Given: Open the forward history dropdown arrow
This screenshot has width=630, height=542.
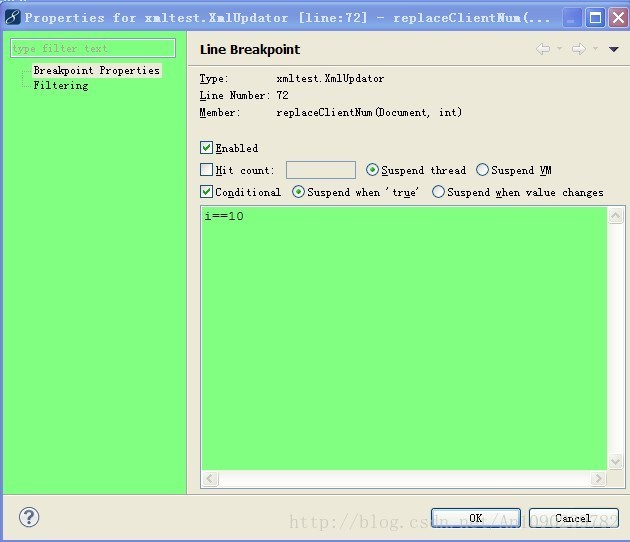Looking at the screenshot, I should click(595, 49).
